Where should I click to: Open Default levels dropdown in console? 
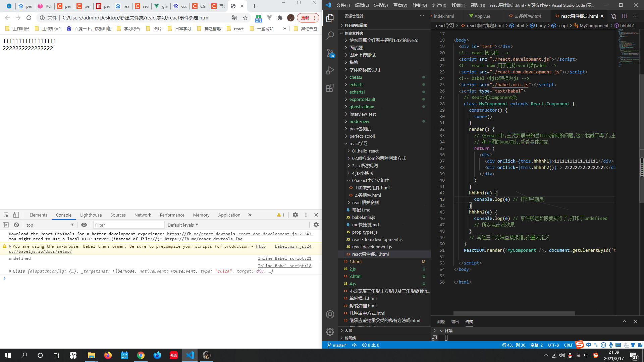183,225
